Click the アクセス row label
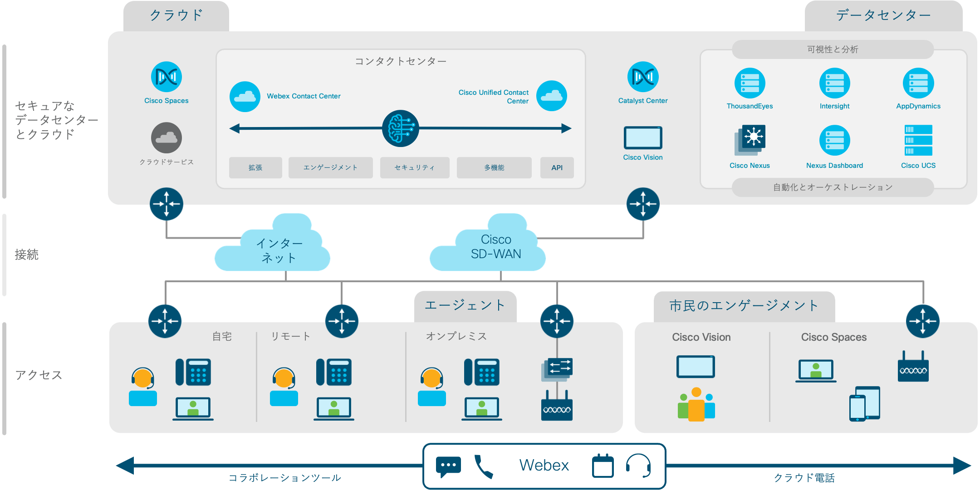 point(39,375)
